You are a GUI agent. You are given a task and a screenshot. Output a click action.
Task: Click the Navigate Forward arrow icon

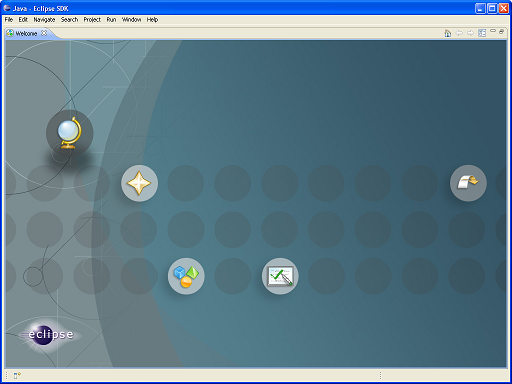tap(470, 33)
